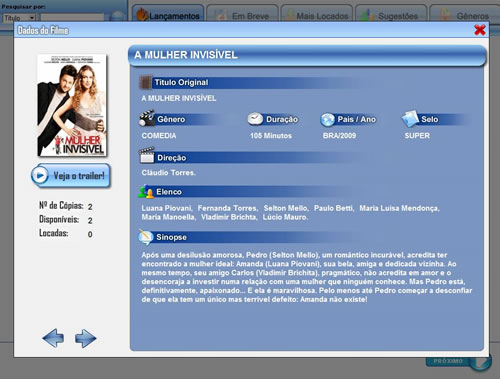Click the Gênero clapperboard icon

click(147, 118)
